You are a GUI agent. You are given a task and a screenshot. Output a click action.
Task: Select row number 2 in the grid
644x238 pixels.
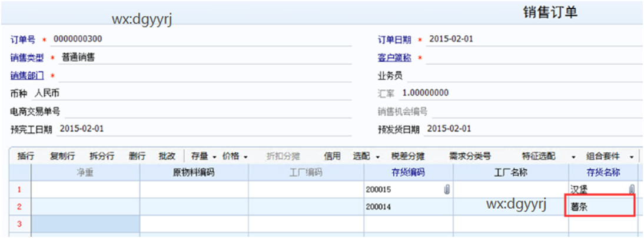coord(19,207)
